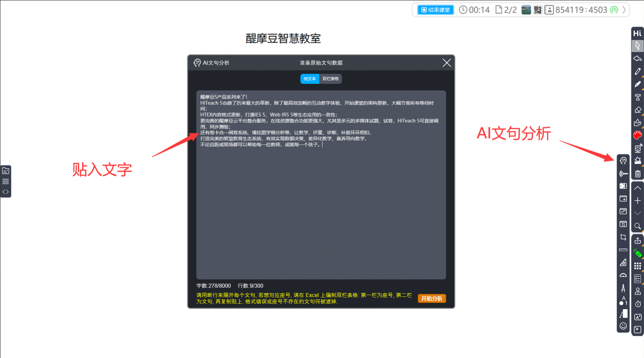644x358 pixels.
Task: Open the protractor tool
Action: click(x=623, y=275)
